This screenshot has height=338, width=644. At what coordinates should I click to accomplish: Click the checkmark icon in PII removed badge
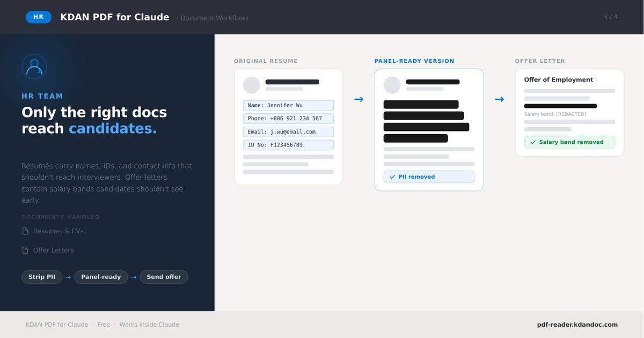[392, 177]
